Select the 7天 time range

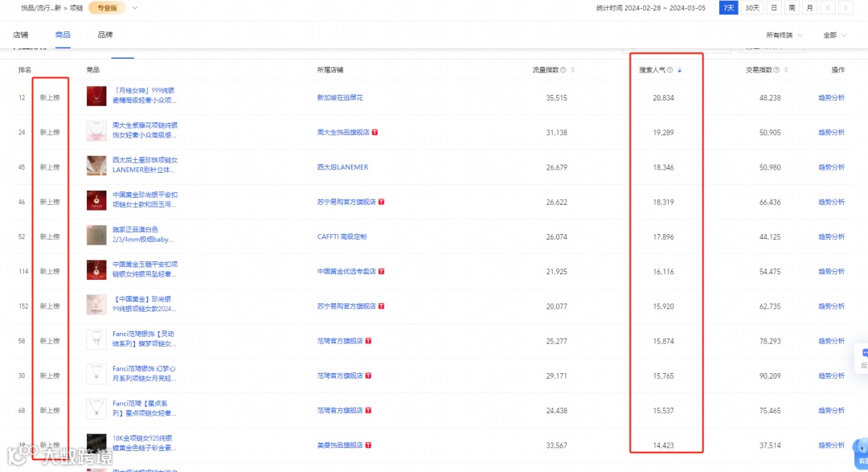pyautogui.click(x=728, y=8)
